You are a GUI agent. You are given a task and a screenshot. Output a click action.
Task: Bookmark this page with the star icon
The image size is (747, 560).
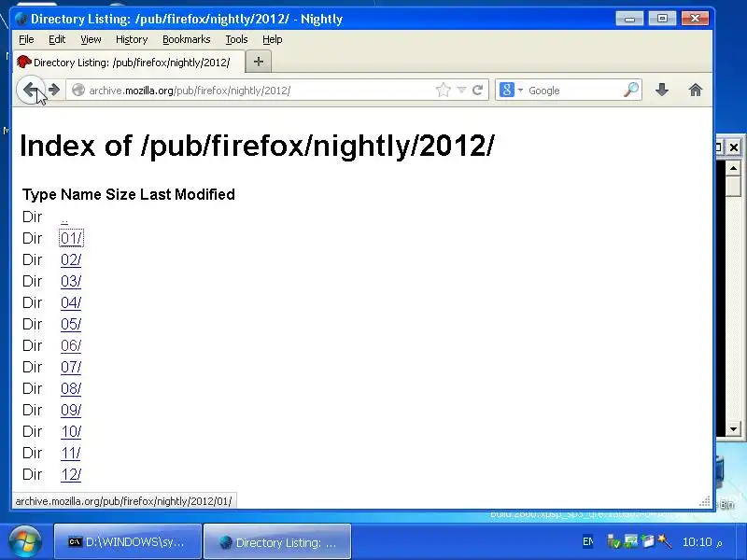[x=443, y=90]
